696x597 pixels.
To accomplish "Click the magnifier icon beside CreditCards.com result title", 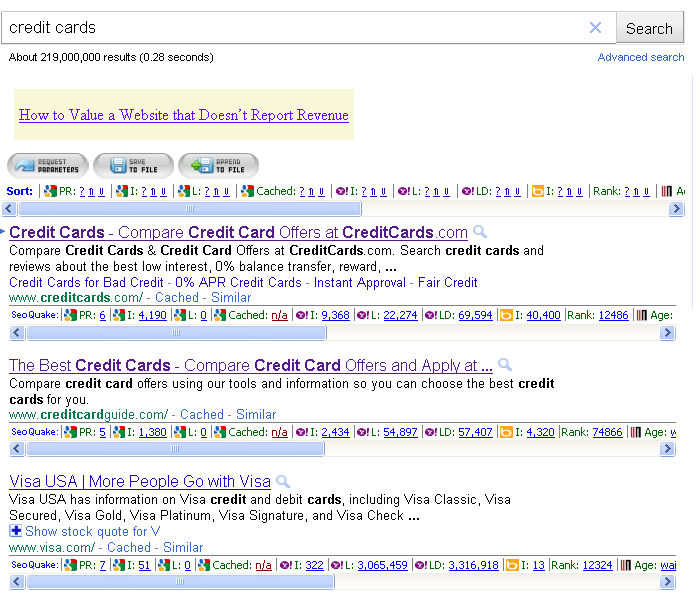I will (480, 232).
